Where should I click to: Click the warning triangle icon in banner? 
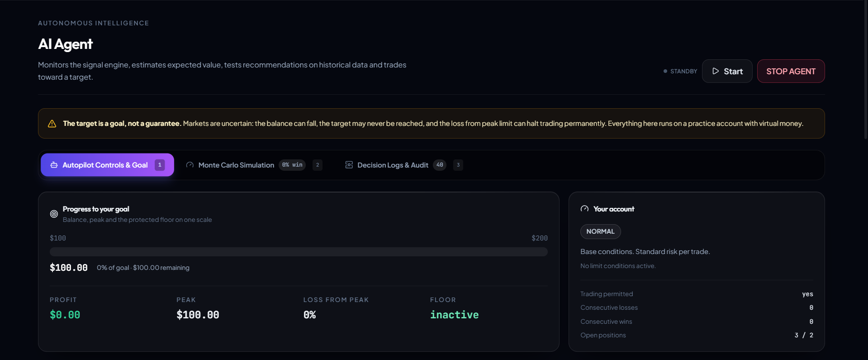[x=52, y=124]
